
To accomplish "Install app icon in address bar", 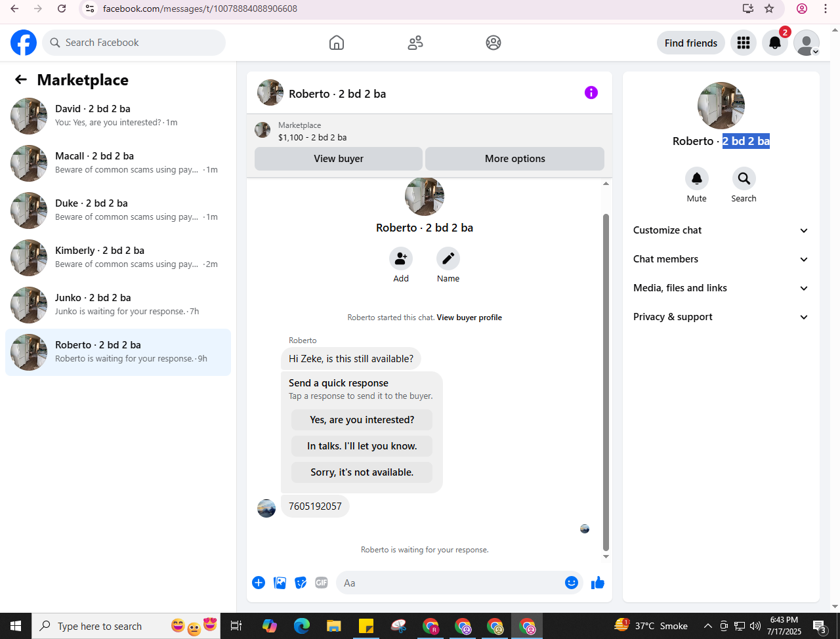I will (748, 9).
